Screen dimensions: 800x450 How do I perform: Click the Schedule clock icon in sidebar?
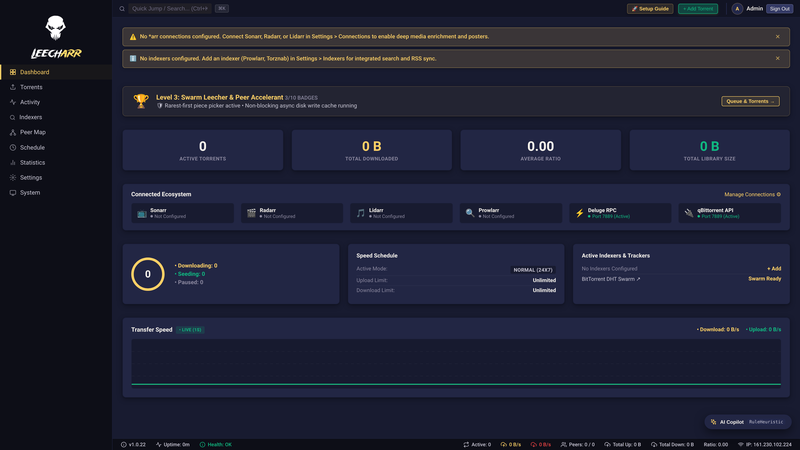click(13, 147)
